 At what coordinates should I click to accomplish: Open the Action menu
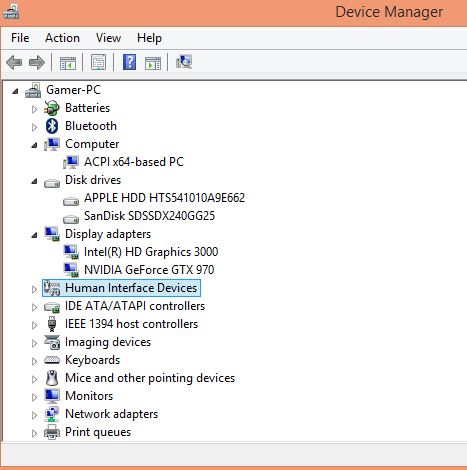[x=62, y=38]
